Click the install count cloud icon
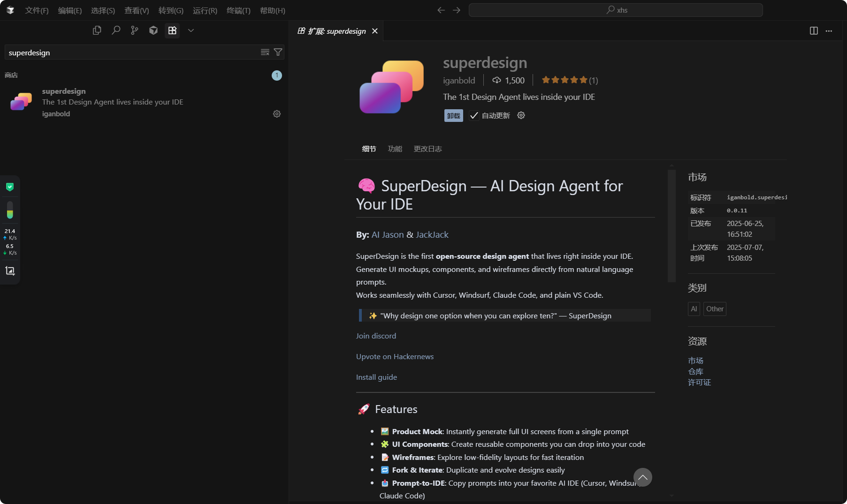The width and height of the screenshot is (847, 504). tap(496, 81)
